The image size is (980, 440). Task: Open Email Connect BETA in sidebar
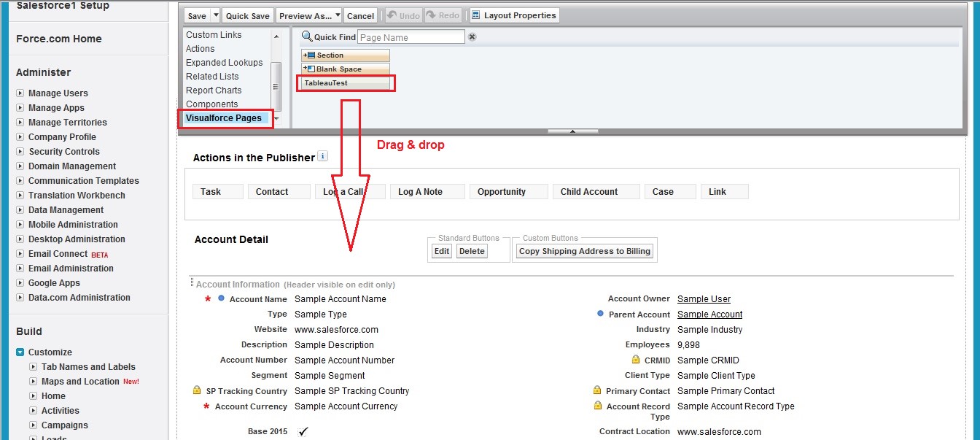click(x=69, y=254)
